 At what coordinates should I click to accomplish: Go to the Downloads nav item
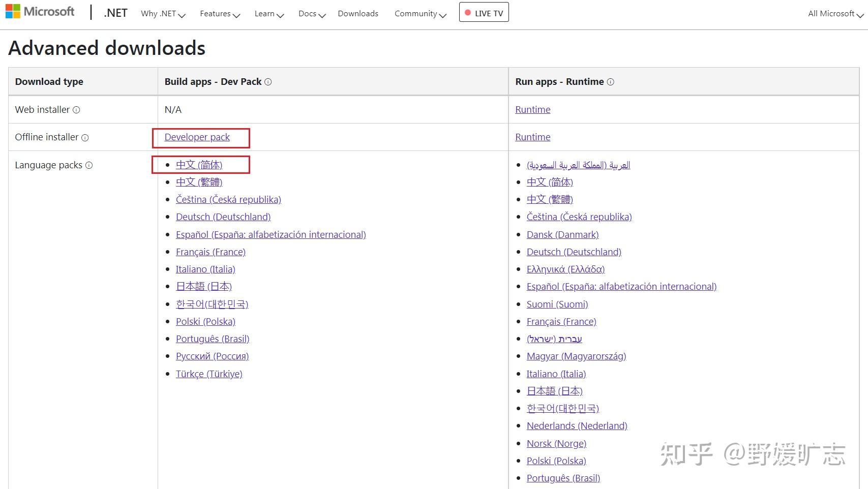click(358, 14)
